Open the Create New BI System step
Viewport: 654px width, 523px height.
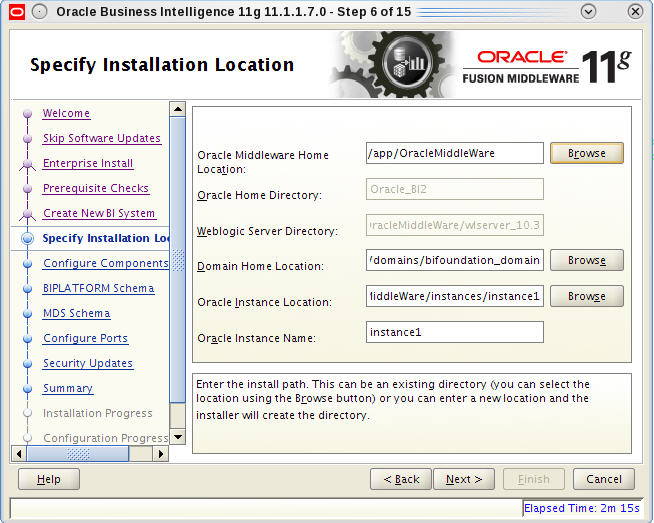coord(99,214)
